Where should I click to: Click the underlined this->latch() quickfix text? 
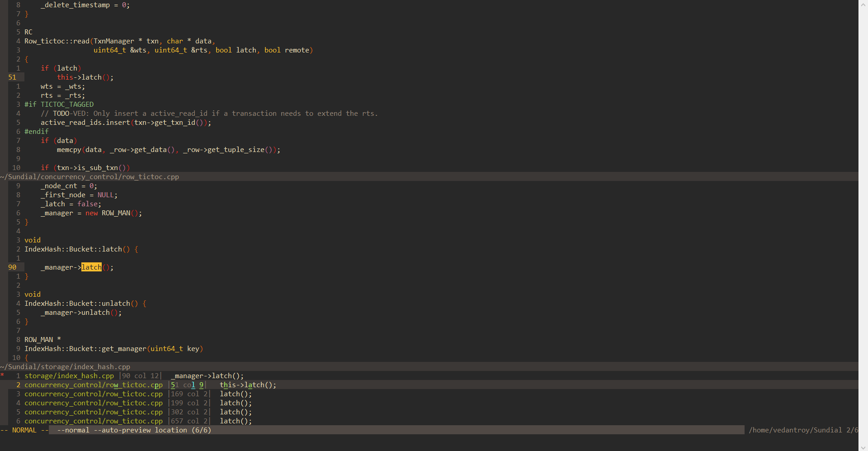[x=247, y=385]
